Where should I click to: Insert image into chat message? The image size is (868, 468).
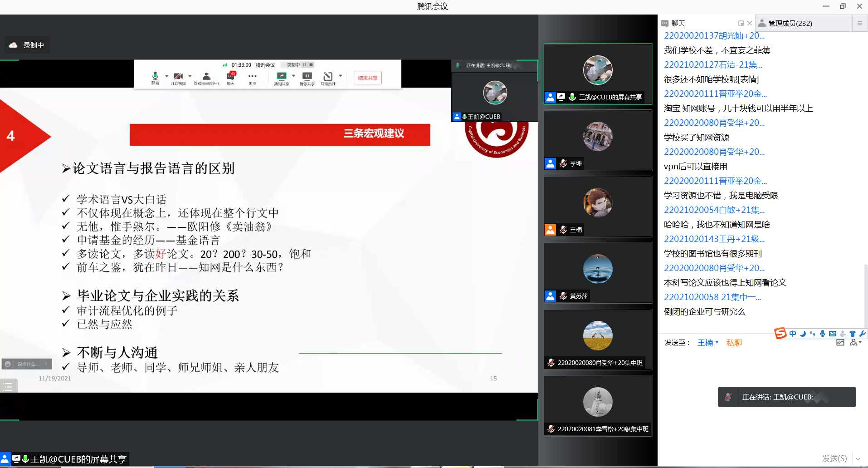[x=840, y=343]
